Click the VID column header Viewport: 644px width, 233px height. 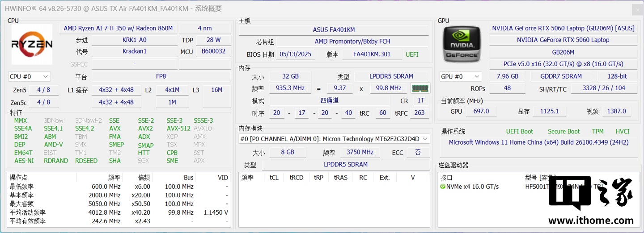tap(222, 177)
